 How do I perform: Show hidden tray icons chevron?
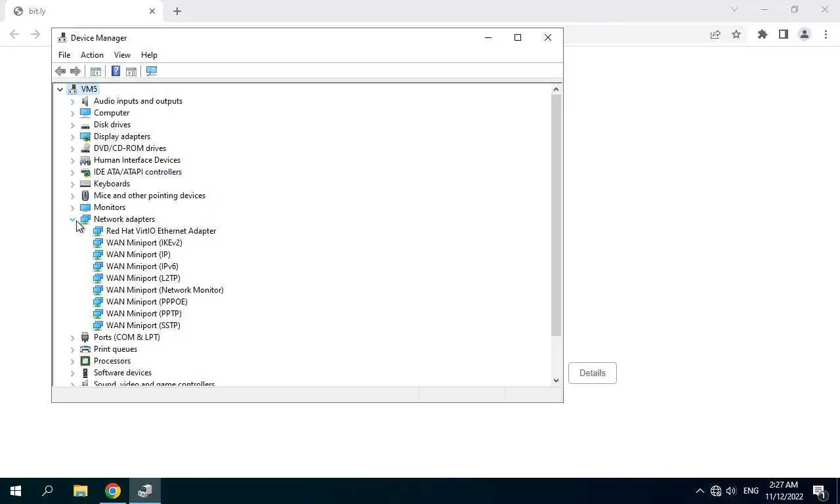700,491
